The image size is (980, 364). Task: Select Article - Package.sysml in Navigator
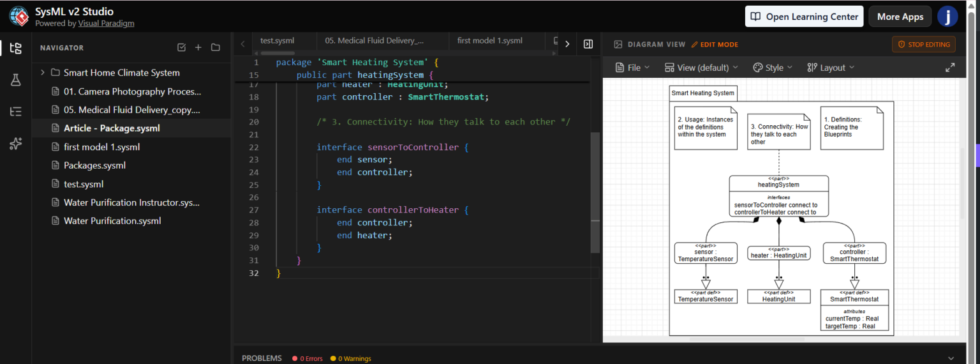tap(131, 128)
